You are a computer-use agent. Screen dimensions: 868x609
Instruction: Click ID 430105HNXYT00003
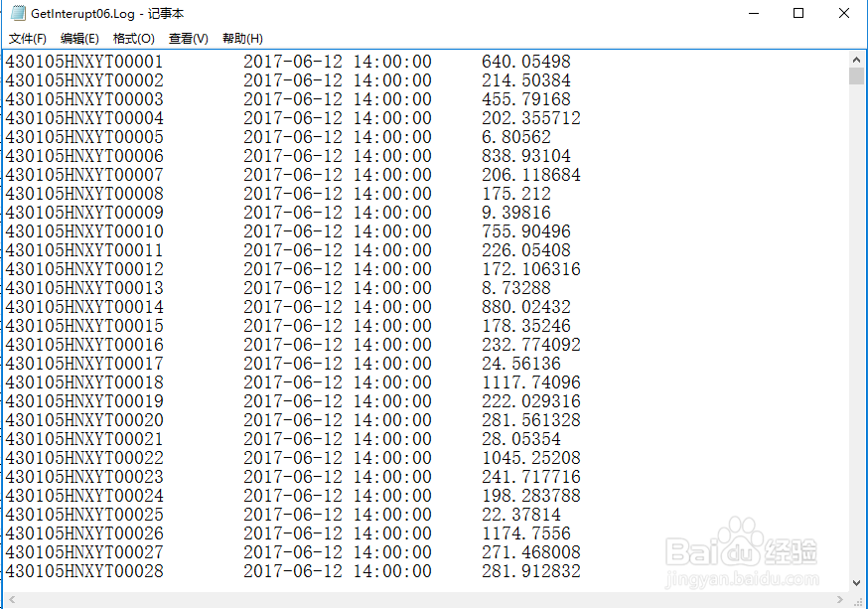click(x=84, y=99)
